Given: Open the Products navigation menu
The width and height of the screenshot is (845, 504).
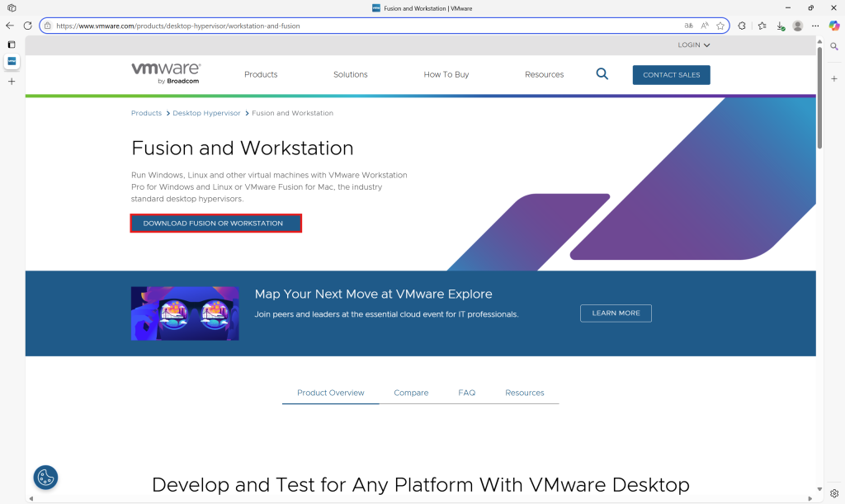Looking at the screenshot, I should click(x=261, y=74).
